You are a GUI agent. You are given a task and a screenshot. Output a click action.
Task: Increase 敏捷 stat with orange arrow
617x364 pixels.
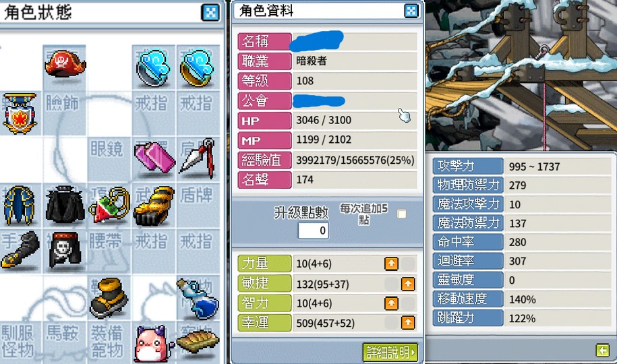point(408,284)
